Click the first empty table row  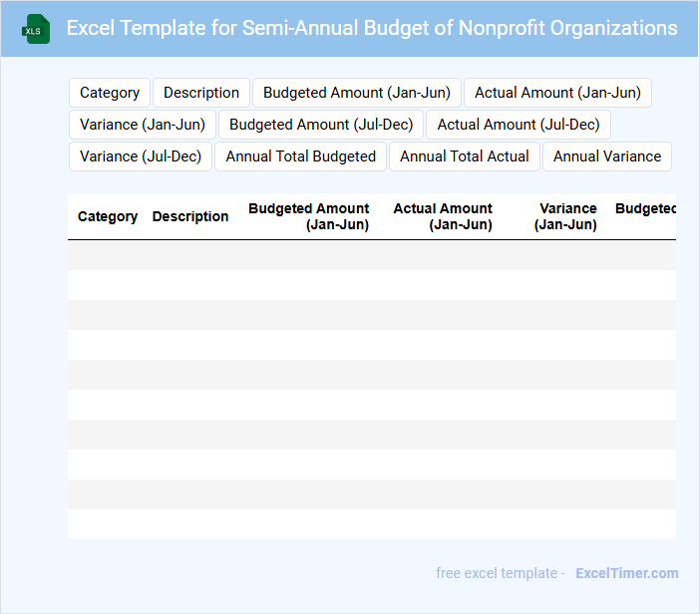(x=371, y=255)
